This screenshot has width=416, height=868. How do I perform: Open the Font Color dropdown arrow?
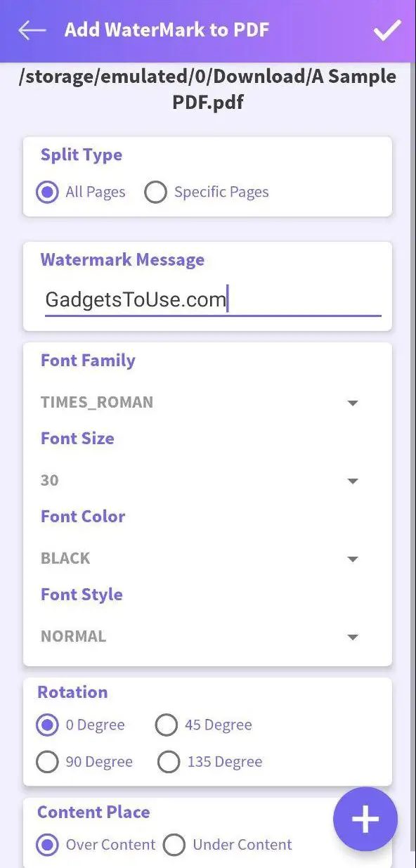pyautogui.click(x=353, y=559)
